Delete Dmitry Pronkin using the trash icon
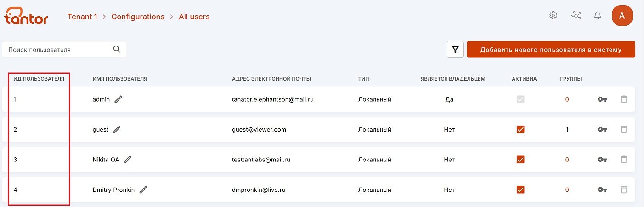This screenshot has width=644, height=207. point(624,190)
